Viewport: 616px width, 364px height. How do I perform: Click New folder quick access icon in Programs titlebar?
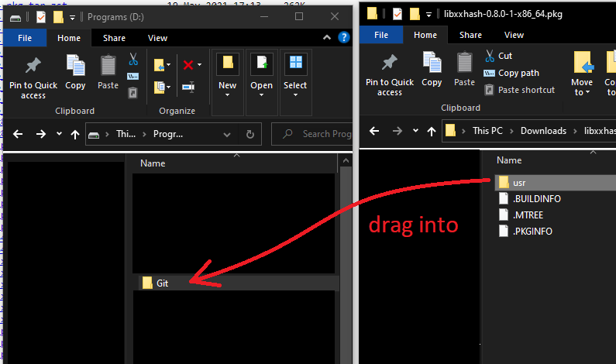click(x=58, y=17)
